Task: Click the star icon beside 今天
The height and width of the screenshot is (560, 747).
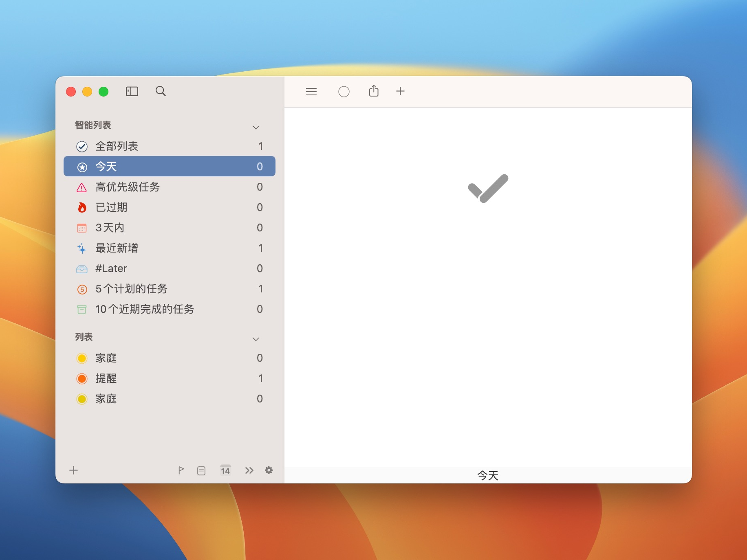Action: [x=82, y=167]
